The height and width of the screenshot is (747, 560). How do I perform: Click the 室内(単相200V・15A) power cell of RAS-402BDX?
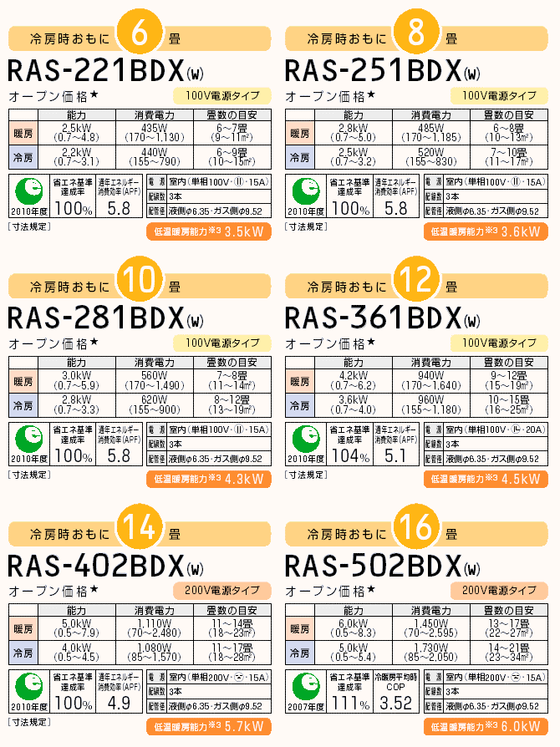click(219, 677)
